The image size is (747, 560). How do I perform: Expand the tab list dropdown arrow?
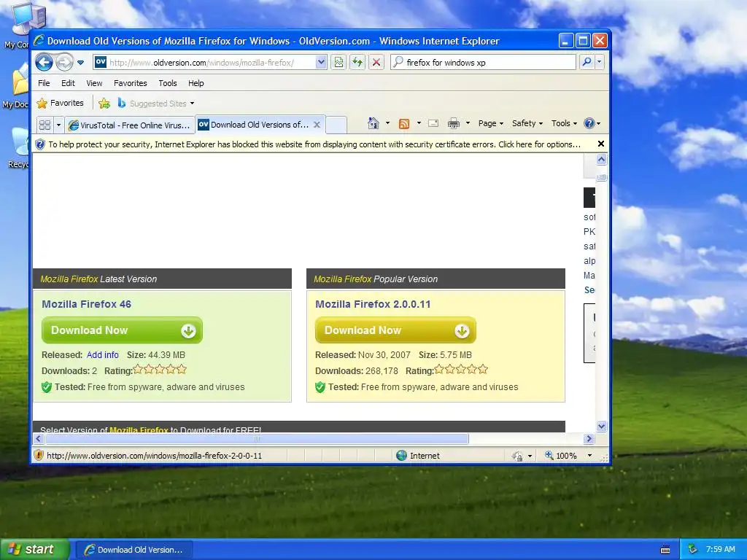pos(58,125)
